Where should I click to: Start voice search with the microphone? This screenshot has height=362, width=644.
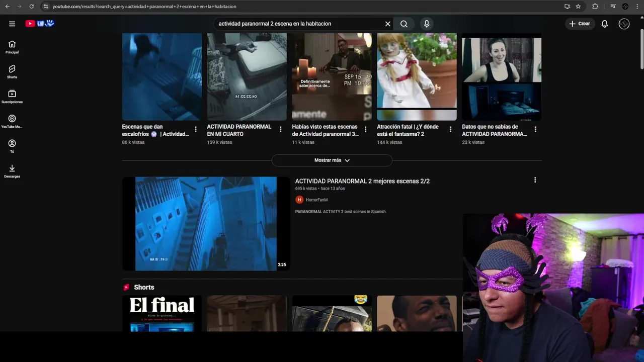[427, 24]
